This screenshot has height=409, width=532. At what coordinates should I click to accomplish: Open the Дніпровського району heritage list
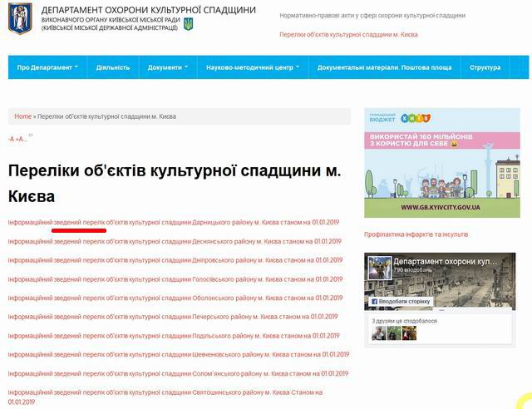(175, 260)
